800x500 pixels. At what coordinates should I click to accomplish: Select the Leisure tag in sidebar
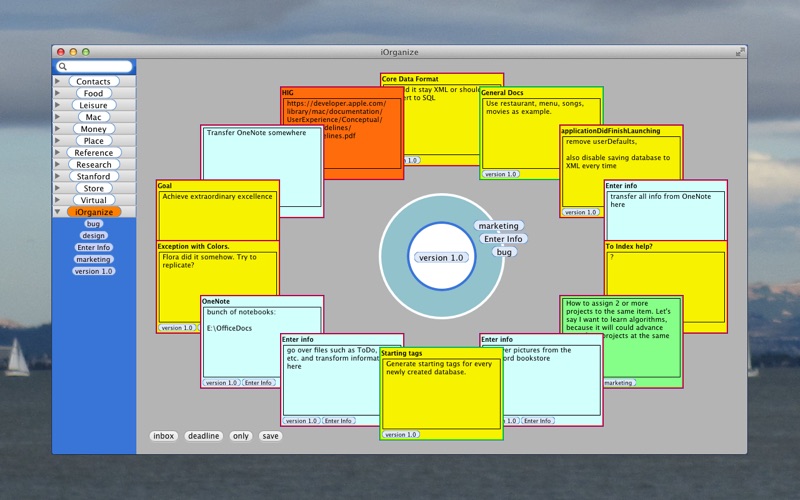click(93, 105)
